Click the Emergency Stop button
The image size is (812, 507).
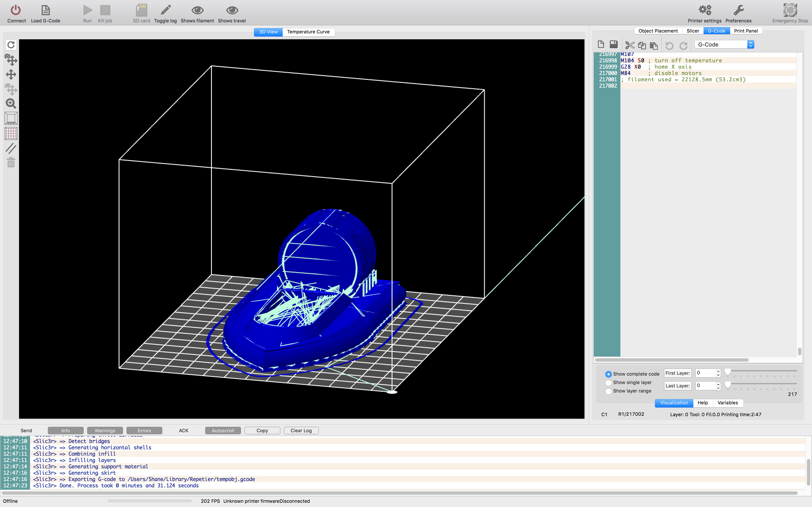click(x=790, y=10)
